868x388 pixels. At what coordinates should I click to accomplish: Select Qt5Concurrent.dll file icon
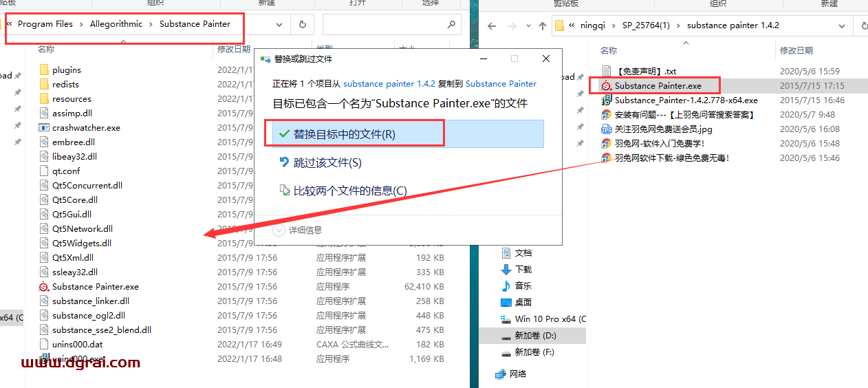click(45, 185)
